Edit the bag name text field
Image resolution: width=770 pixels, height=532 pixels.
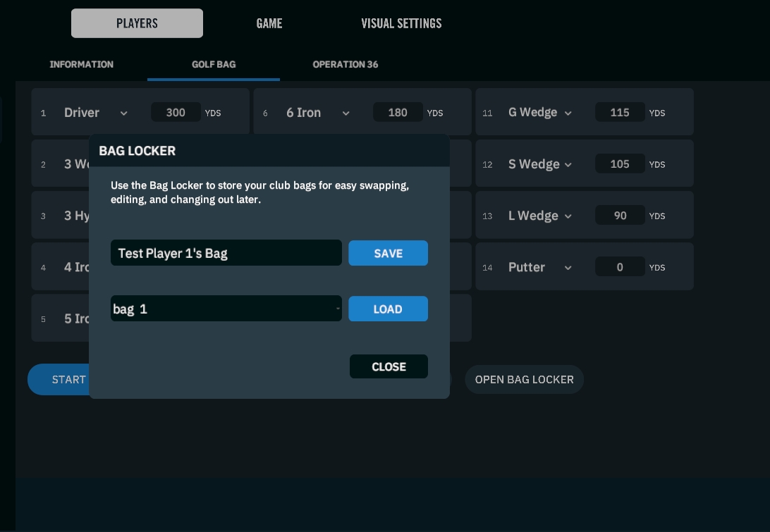(226, 253)
